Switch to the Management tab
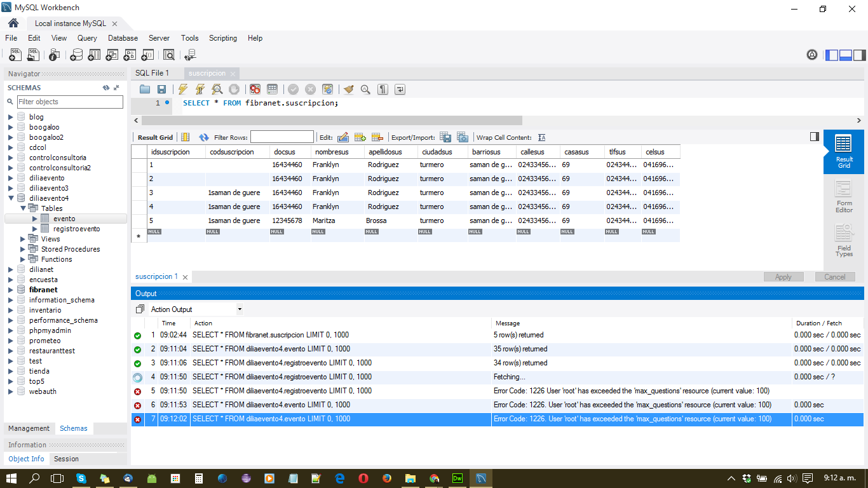This screenshot has height=488, width=868. pyautogui.click(x=29, y=428)
